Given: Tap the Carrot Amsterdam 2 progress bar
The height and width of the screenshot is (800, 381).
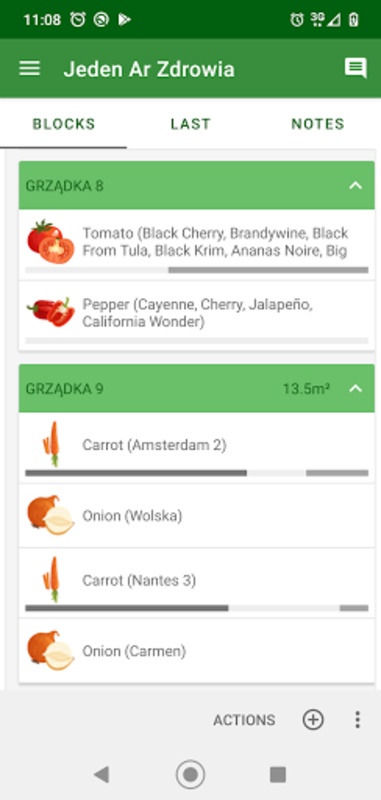Looking at the screenshot, I should click(x=197, y=473).
